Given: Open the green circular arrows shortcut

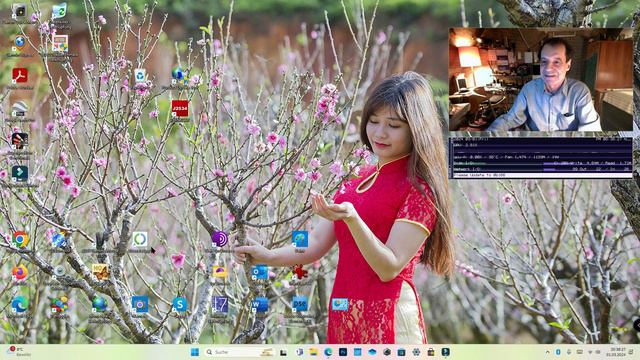Looking at the screenshot, I should pyautogui.click(x=140, y=239).
